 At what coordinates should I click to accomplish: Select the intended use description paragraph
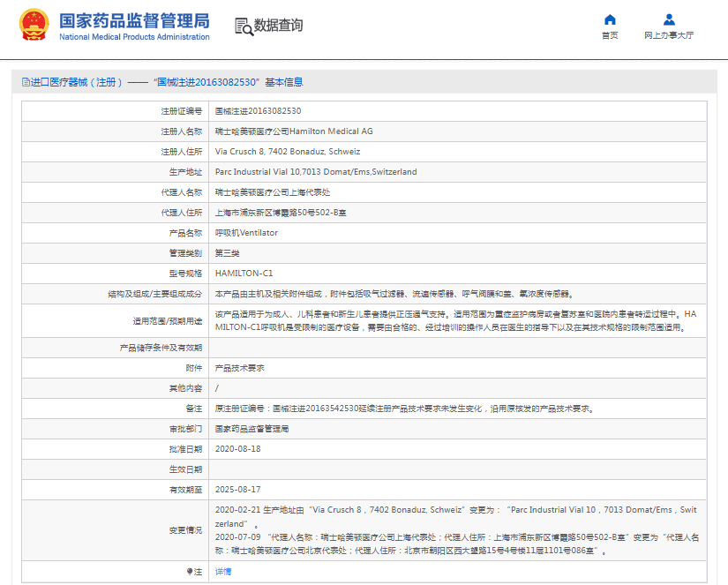456,321
